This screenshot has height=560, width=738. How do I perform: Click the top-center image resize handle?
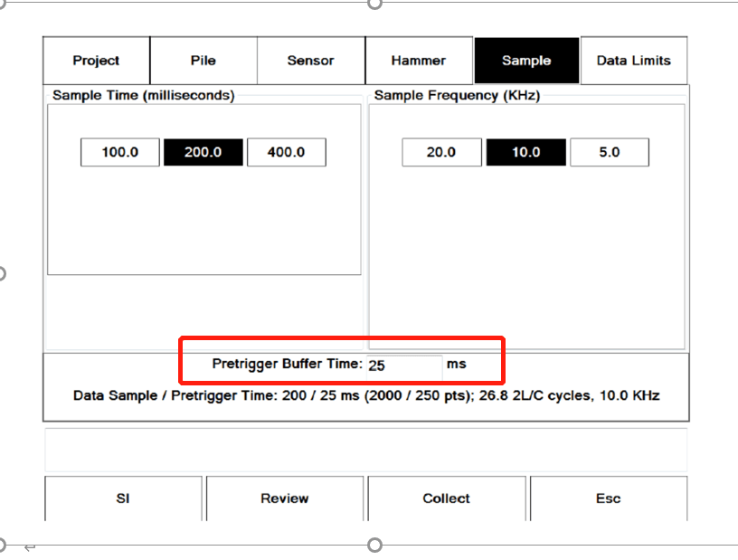374,3
